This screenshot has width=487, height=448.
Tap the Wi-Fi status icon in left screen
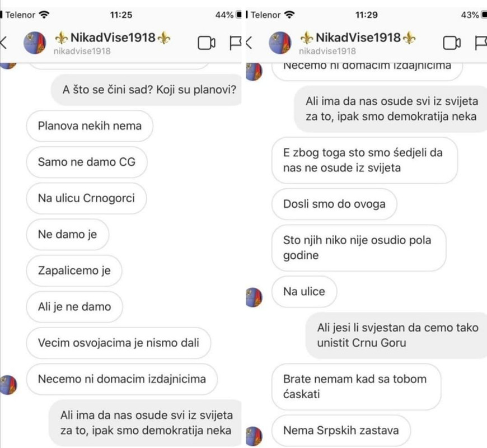click(x=44, y=15)
